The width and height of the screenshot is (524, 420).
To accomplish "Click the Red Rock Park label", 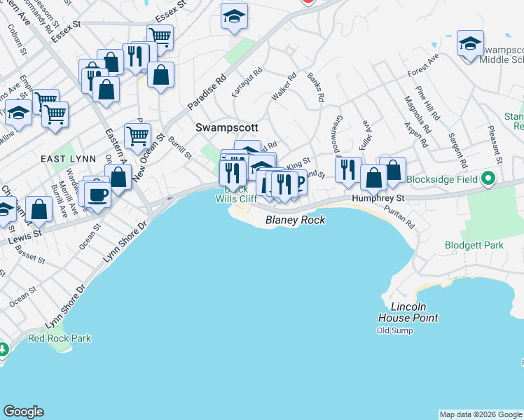I will pos(60,339).
